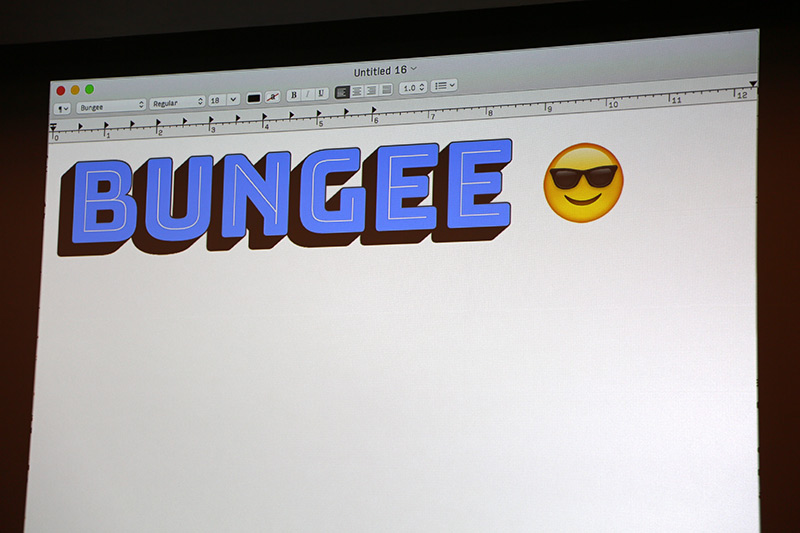Center align the text
Viewport: 800px width, 533px height.
click(357, 91)
